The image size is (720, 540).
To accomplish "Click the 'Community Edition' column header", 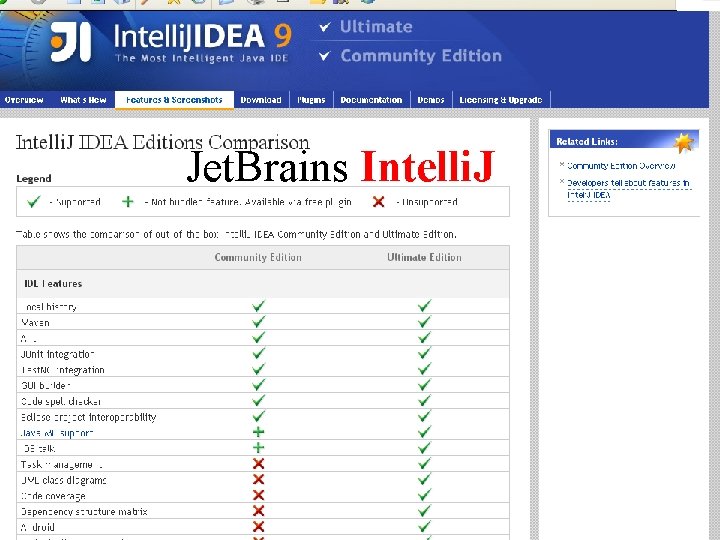I will 258,257.
